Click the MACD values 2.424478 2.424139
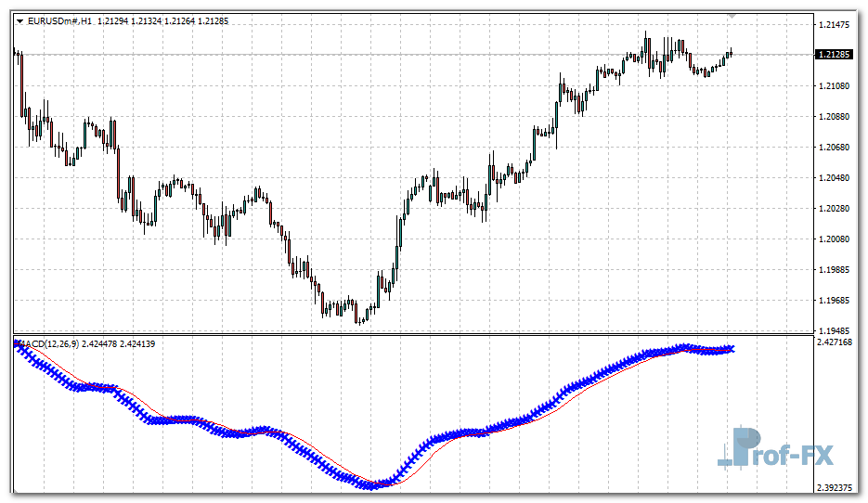 click(119, 344)
